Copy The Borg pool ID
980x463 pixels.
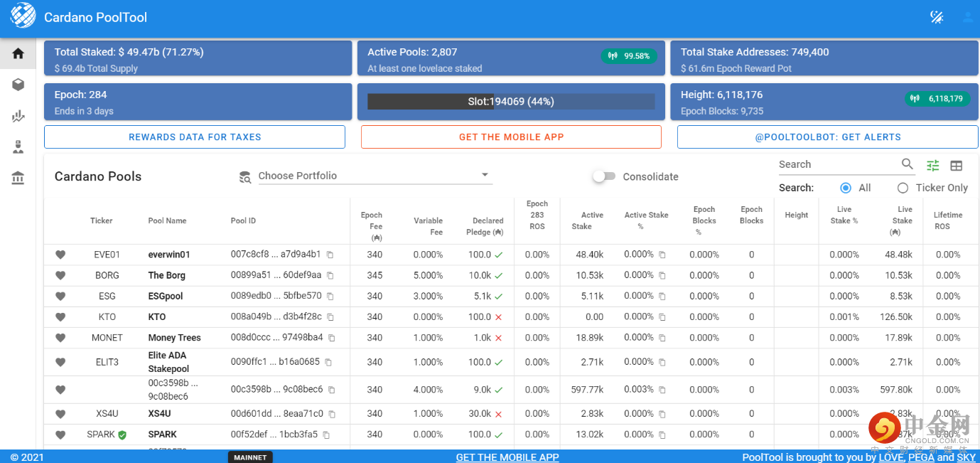[x=330, y=276]
